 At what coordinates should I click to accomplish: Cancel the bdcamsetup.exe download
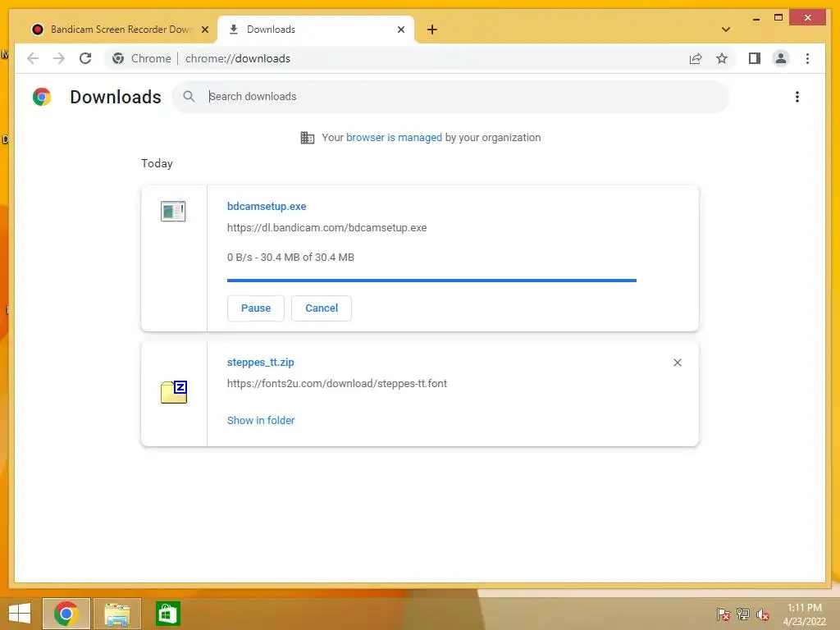point(322,308)
